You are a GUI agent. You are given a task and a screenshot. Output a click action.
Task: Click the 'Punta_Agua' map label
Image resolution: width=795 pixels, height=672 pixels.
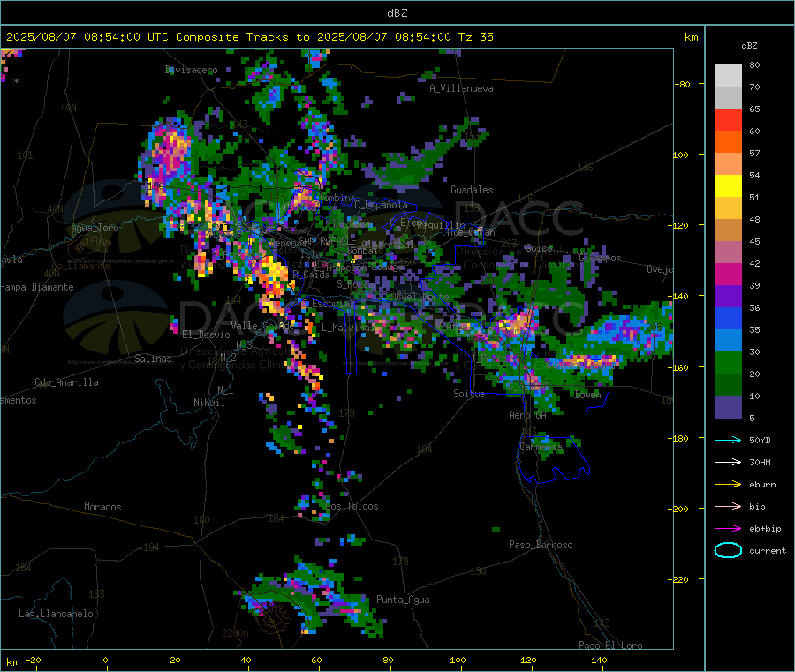tap(403, 600)
